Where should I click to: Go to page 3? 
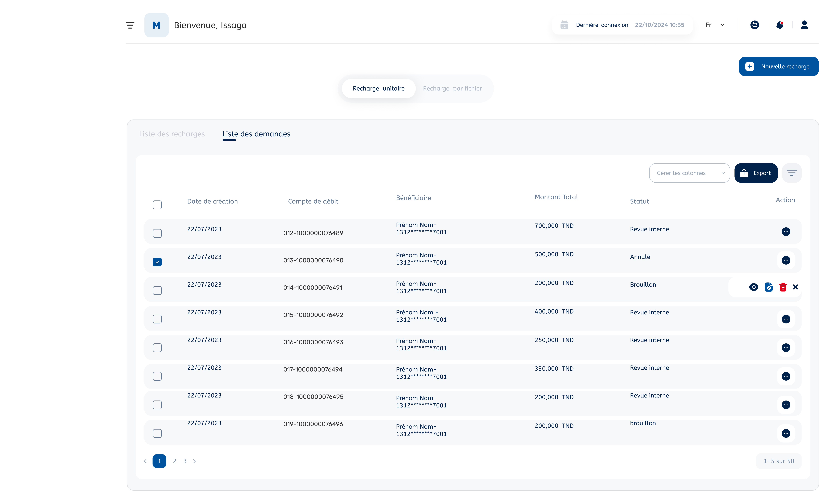click(185, 461)
